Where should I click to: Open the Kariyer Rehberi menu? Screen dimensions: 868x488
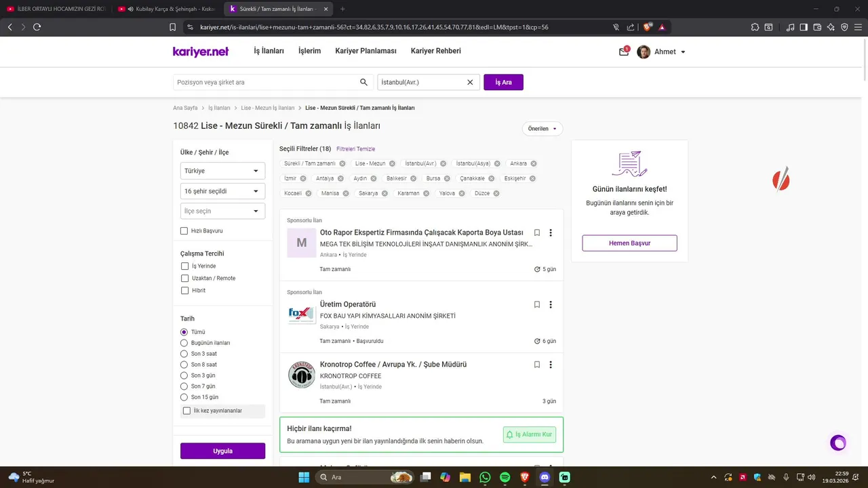tap(436, 51)
